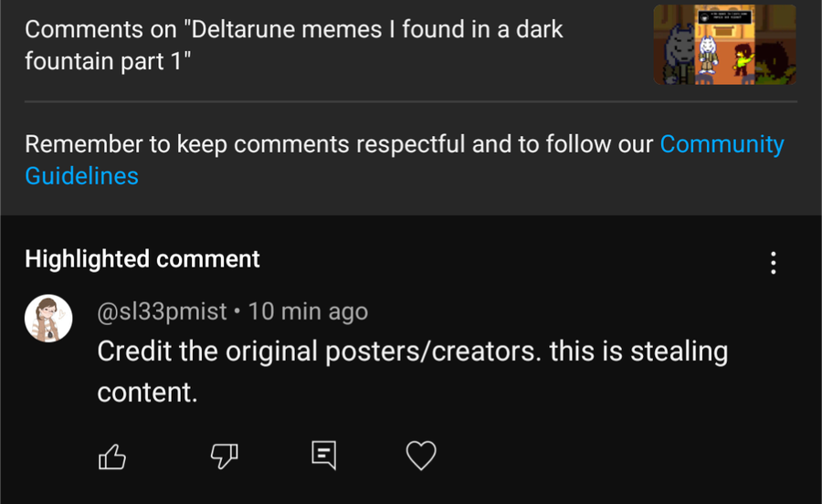The height and width of the screenshot is (504, 822).
Task: Like the comment with thumbs up
Action: point(111,455)
